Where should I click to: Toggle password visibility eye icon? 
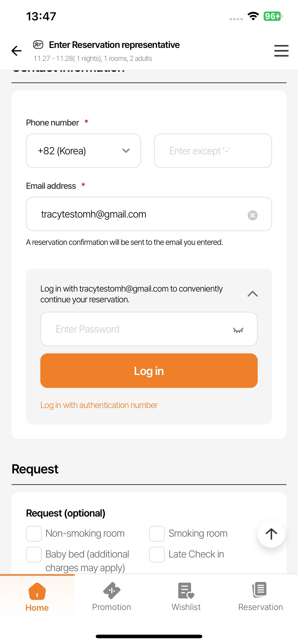click(238, 330)
